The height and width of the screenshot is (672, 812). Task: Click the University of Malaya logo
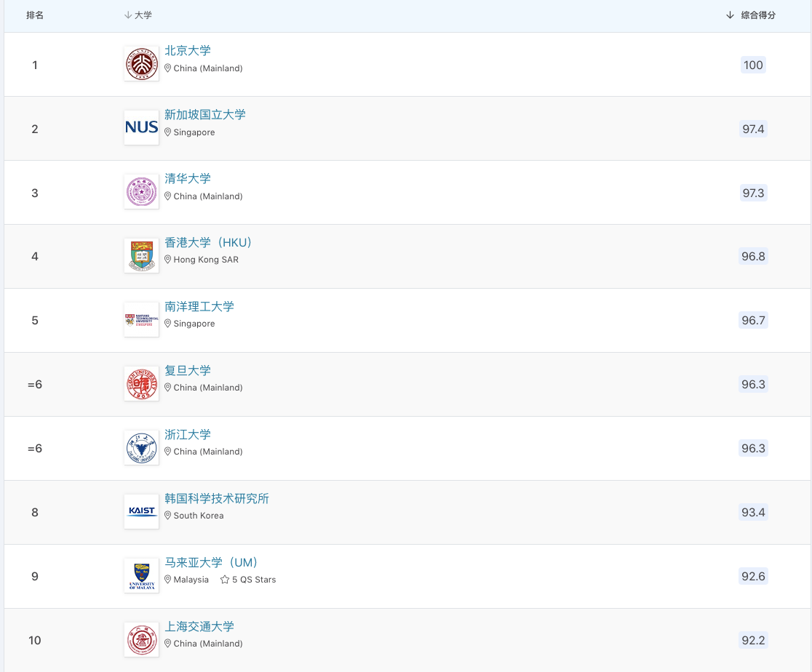[x=141, y=575]
